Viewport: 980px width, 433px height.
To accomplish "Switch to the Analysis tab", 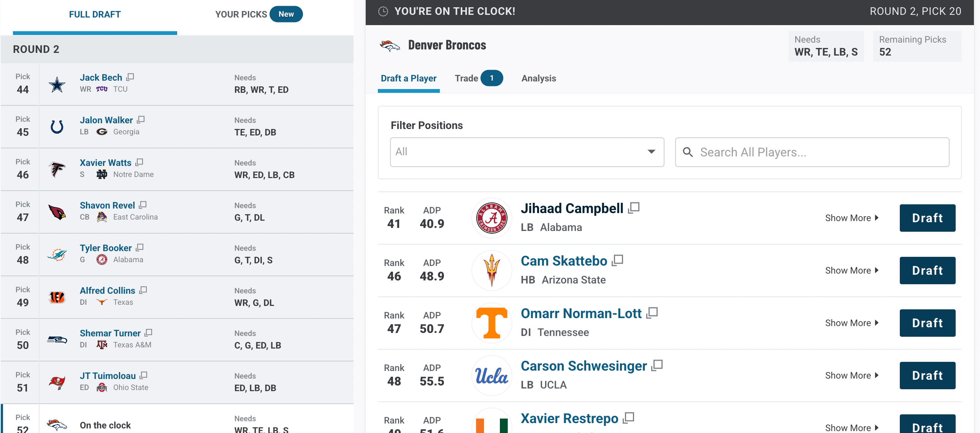I will coord(538,78).
